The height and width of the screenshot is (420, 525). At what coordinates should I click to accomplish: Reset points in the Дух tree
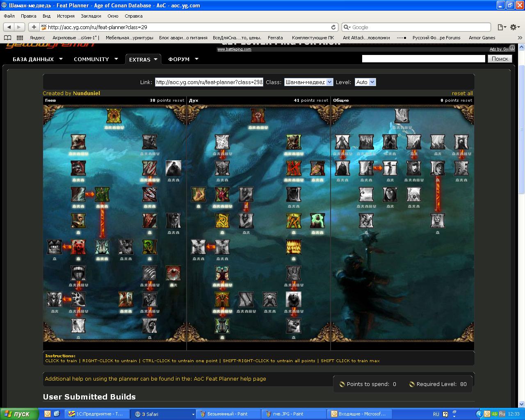pos(322,100)
